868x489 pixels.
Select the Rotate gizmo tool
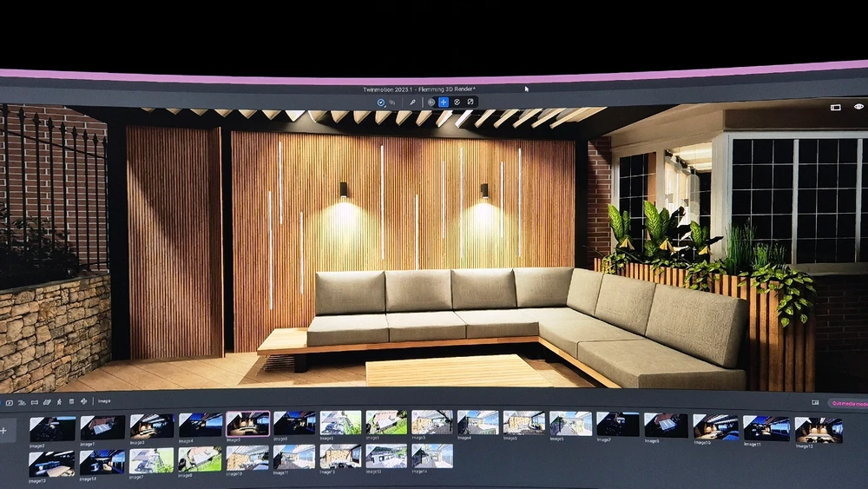pos(457,102)
